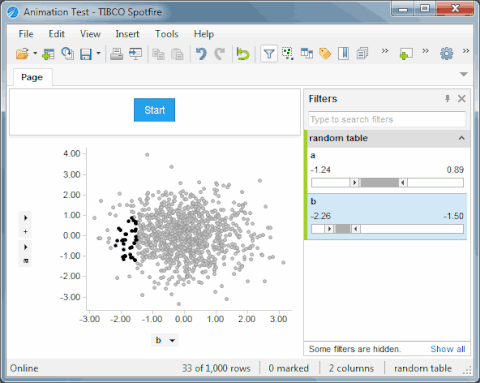Open the page tabs dropdown arrow
This screenshot has height=383, width=480.
pos(464,74)
